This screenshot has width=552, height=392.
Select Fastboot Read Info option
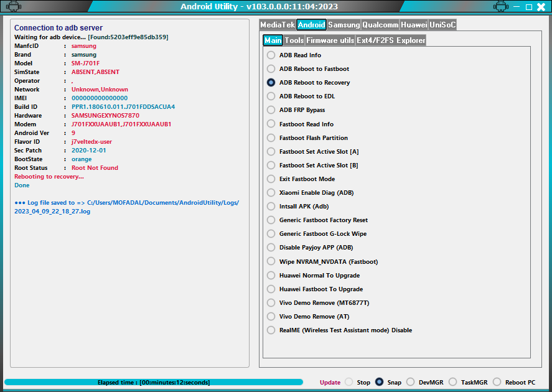coord(271,124)
